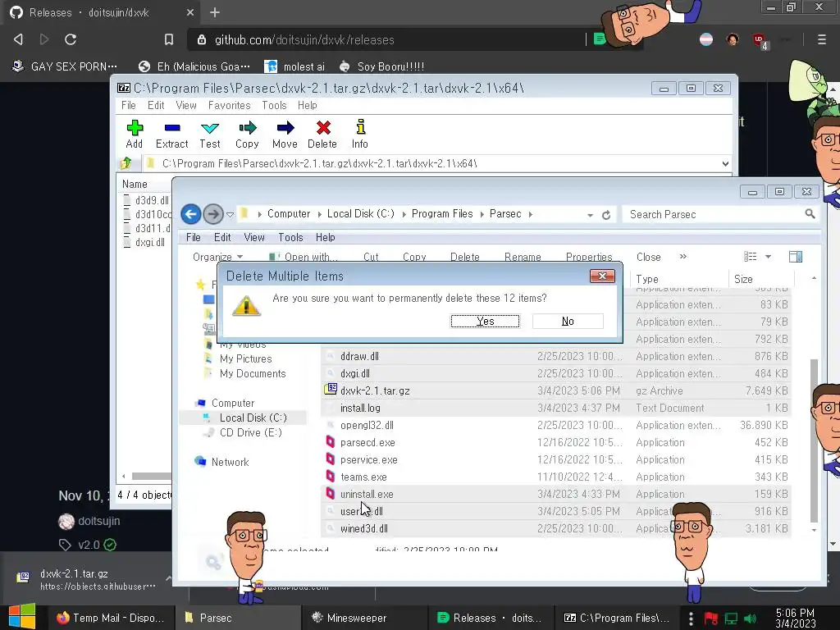Select dxgi.dll in the 7-Zip list
Image resolution: width=840 pixels, height=630 pixels.
(x=149, y=242)
